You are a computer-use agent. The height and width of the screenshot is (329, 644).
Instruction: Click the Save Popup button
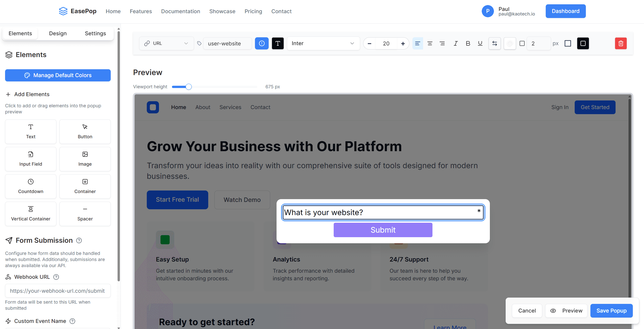(611, 310)
